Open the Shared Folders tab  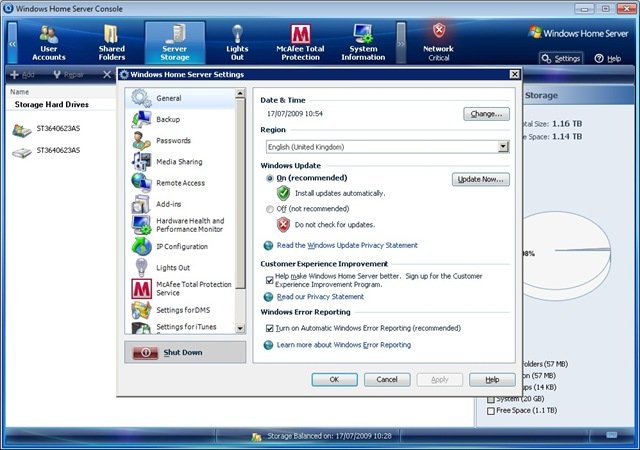tap(111, 43)
